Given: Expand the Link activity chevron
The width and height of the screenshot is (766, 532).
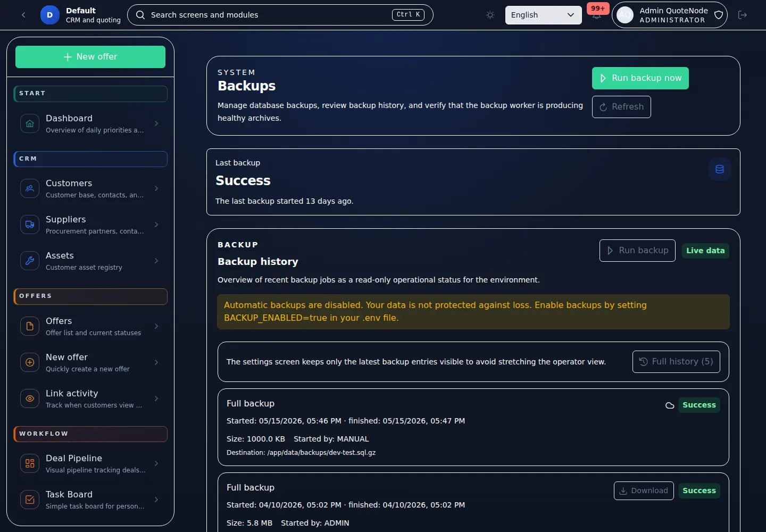Looking at the screenshot, I should pos(156,398).
